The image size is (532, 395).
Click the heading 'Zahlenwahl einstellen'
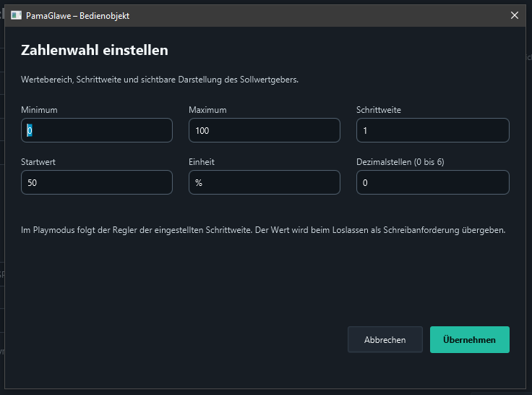(94, 50)
